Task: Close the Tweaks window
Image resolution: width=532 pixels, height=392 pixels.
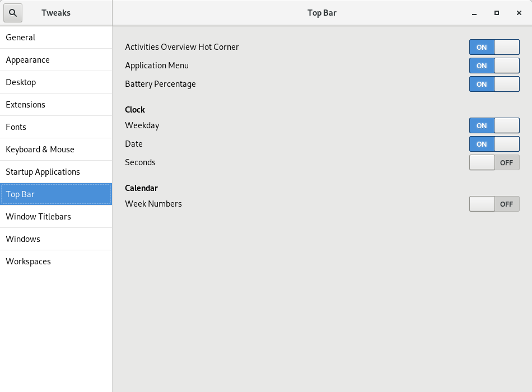Action: coord(519,13)
